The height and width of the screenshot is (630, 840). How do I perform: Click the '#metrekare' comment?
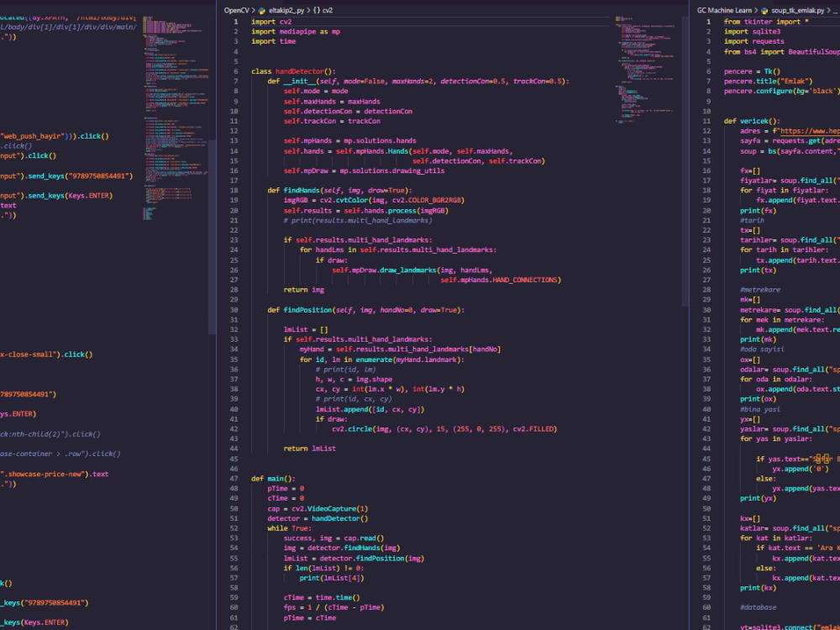click(x=760, y=290)
